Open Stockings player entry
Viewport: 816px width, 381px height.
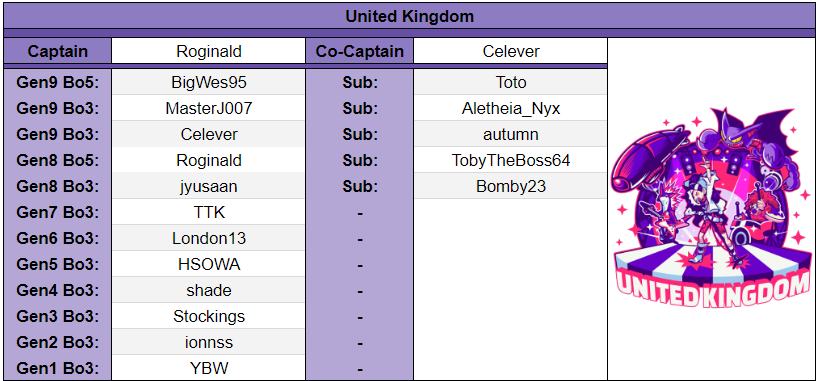pos(209,316)
